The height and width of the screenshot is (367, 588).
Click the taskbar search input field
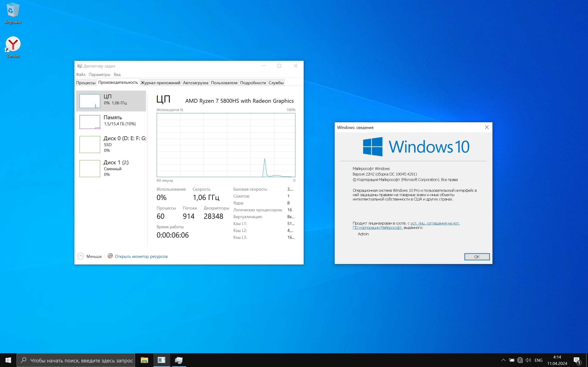(81, 360)
